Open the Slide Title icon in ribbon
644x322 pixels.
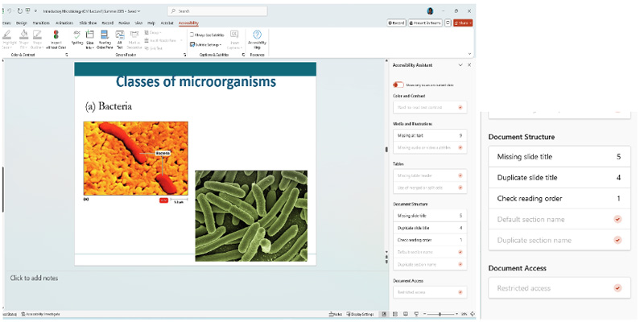[90, 35]
